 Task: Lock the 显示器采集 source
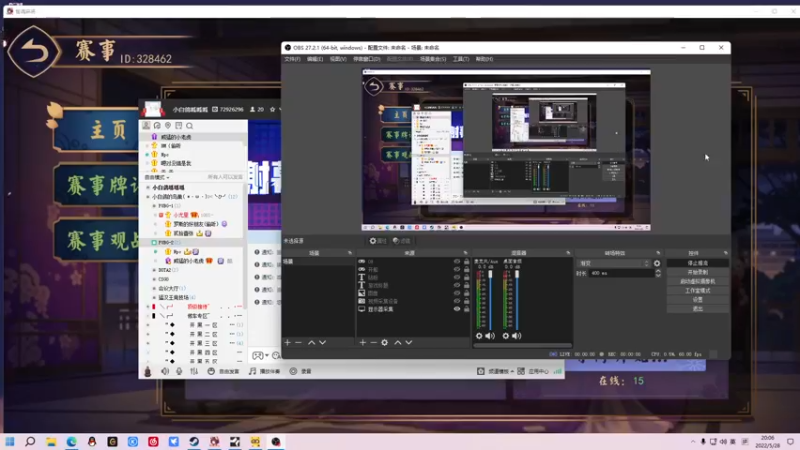click(x=466, y=309)
